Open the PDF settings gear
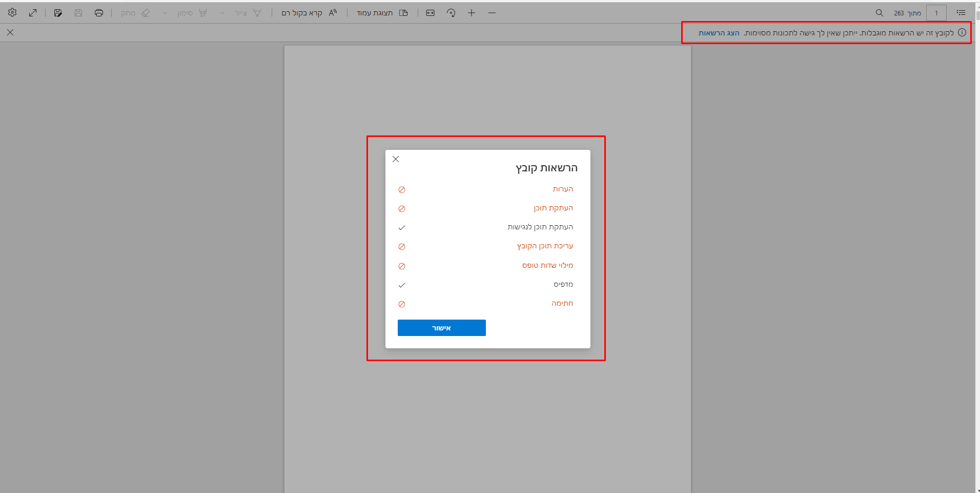This screenshot has width=980, height=493. pyautogui.click(x=12, y=12)
